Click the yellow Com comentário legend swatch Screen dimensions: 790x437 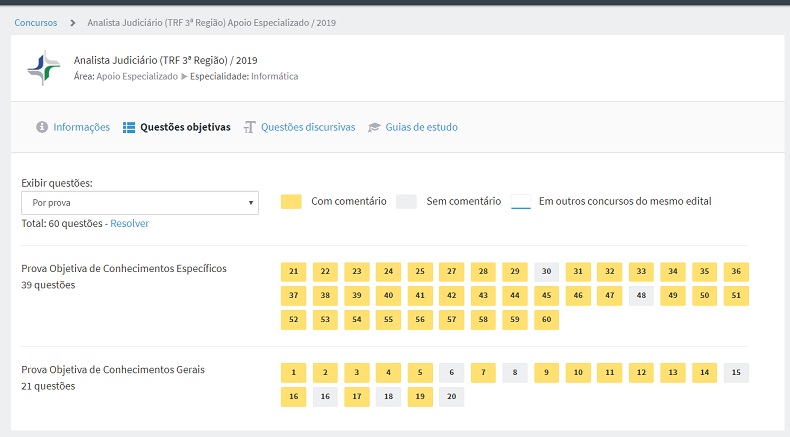[x=291, y=202]
